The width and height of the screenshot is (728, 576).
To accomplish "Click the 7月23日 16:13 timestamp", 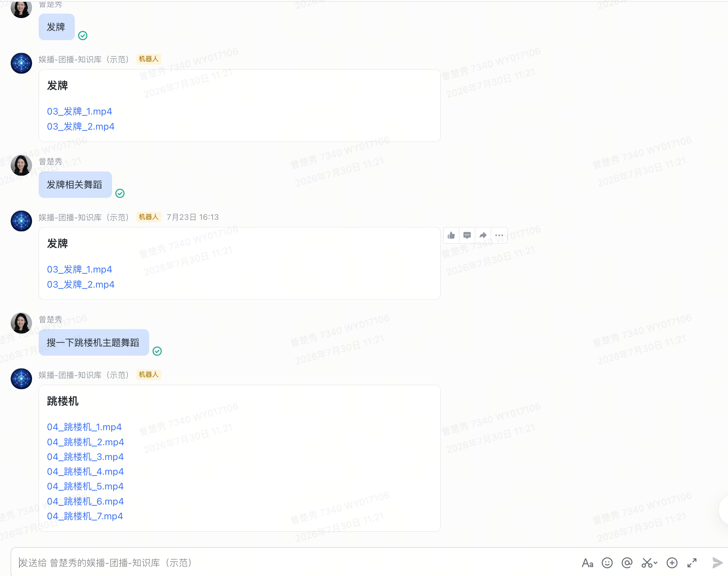I will tap(193, 217).
